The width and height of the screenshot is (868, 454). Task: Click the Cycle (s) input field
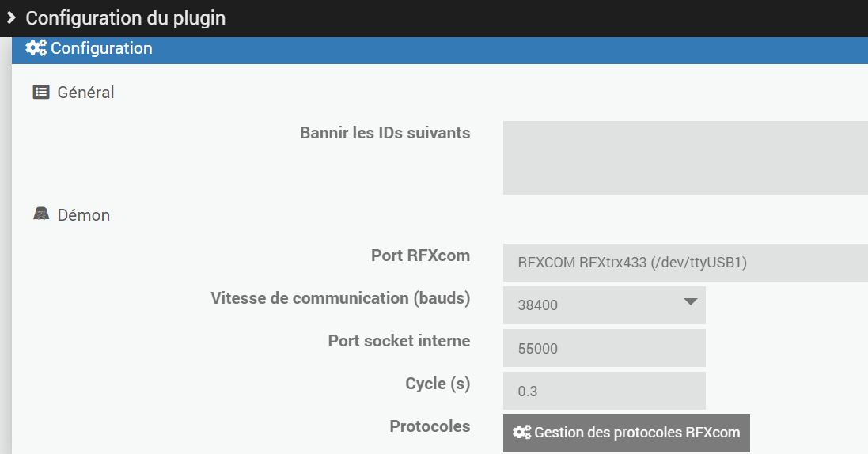point(604,391)
